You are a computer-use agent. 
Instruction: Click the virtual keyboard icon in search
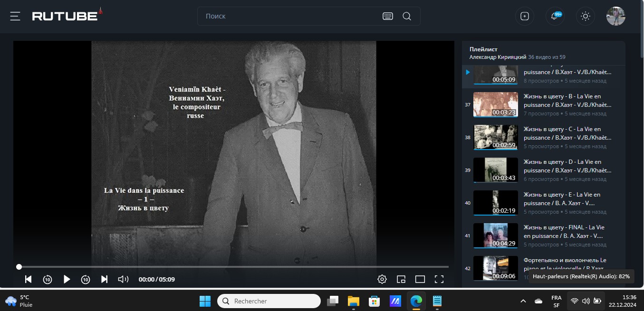[388, 16]
